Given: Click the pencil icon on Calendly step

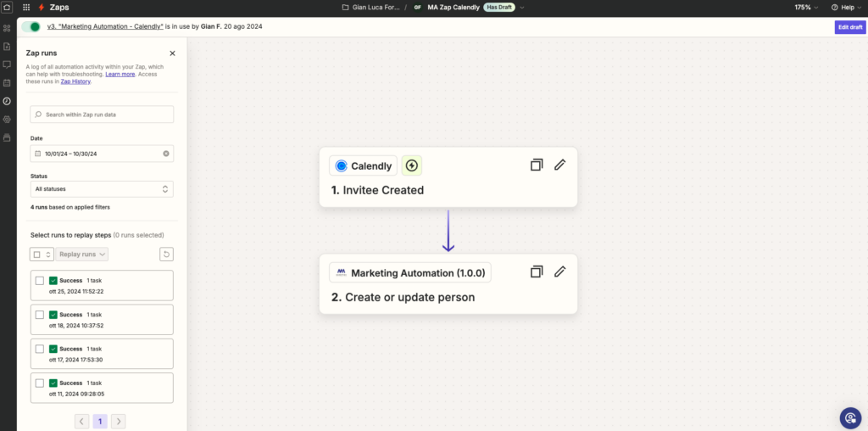Looking at the screenshot, I should [559, 165].
